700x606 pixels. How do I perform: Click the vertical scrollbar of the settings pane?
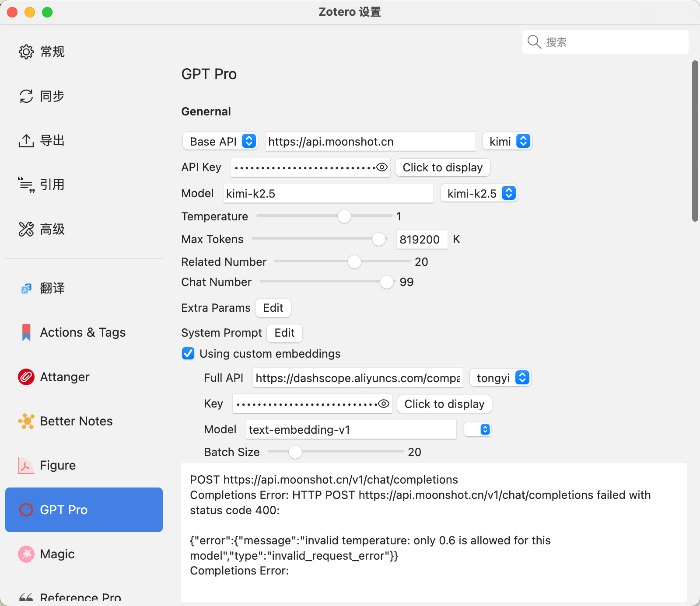click(695, 141)
